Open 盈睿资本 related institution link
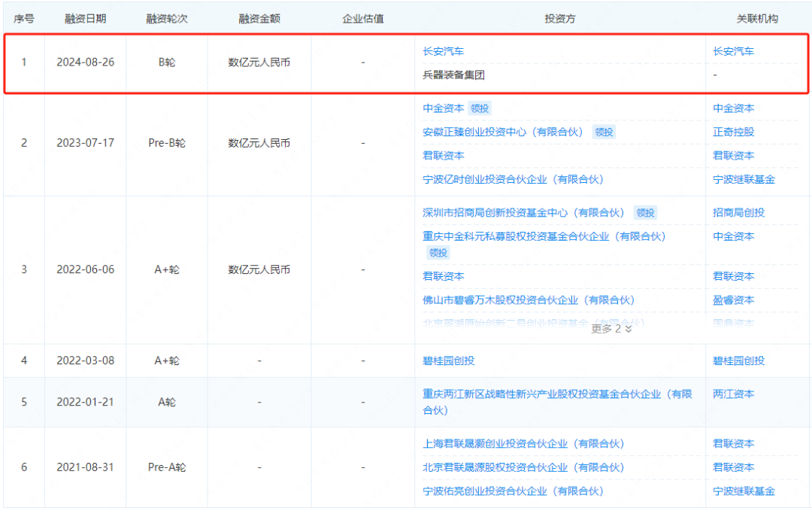812x508 pixels. [733, 300]
